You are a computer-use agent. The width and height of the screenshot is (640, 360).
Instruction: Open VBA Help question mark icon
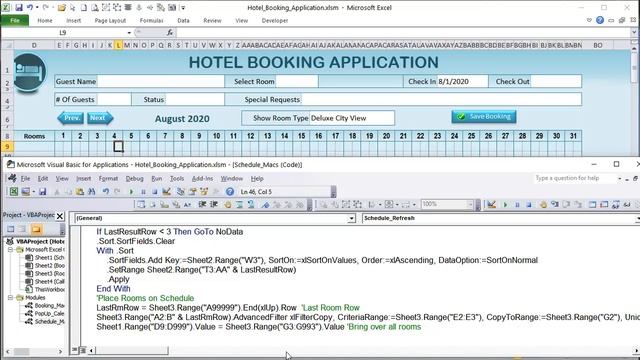coord(230,191)
